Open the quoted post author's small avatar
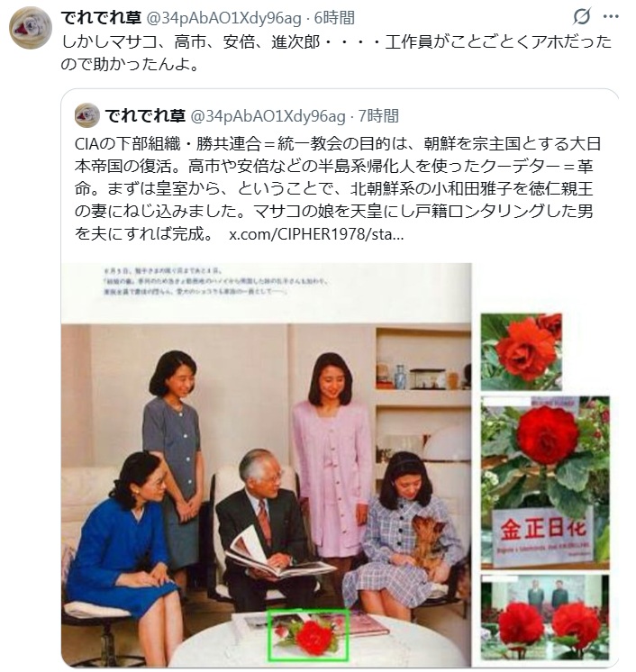Viewport: 636px width, 672px height. click(87, 115)
